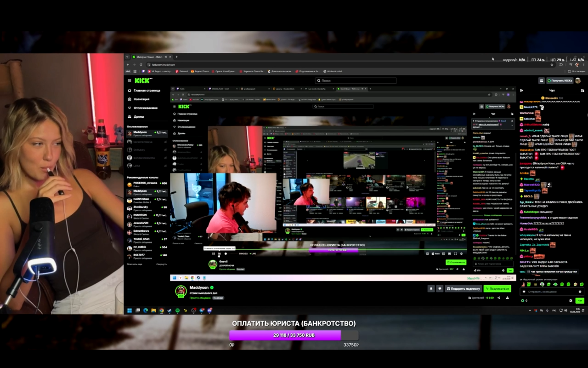Click the chat message input field

(552, 292)
